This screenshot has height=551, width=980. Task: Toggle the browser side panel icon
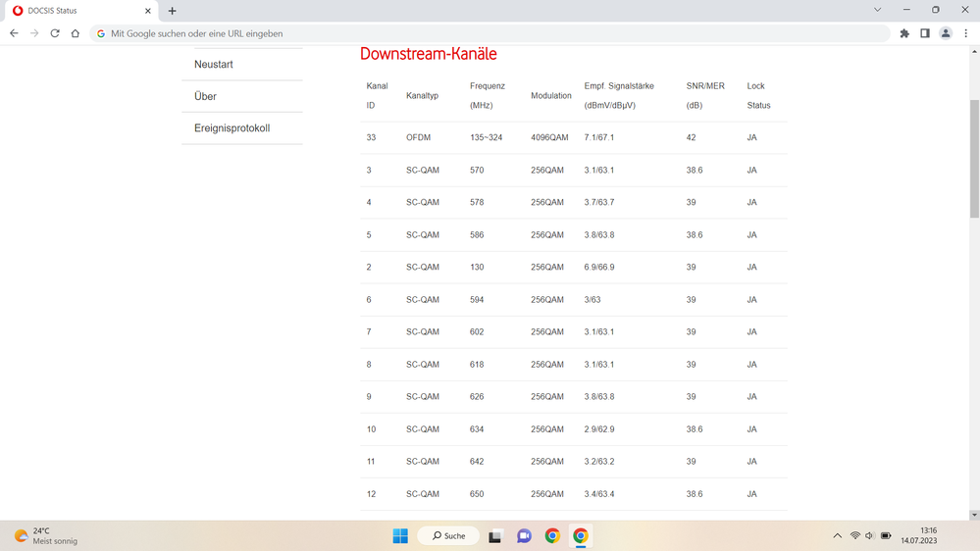click(x=925, y=33)
